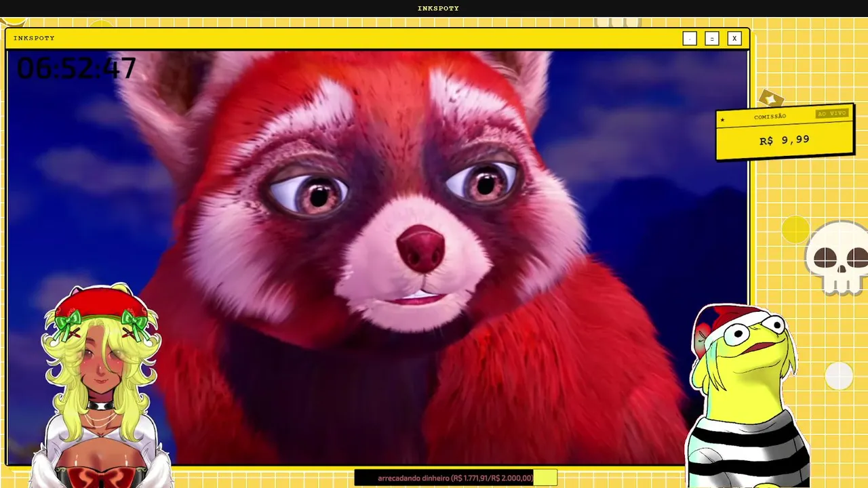Click the AO VIVO badge
This screenshot has height=488, width=868.
(x=832, y=113)
